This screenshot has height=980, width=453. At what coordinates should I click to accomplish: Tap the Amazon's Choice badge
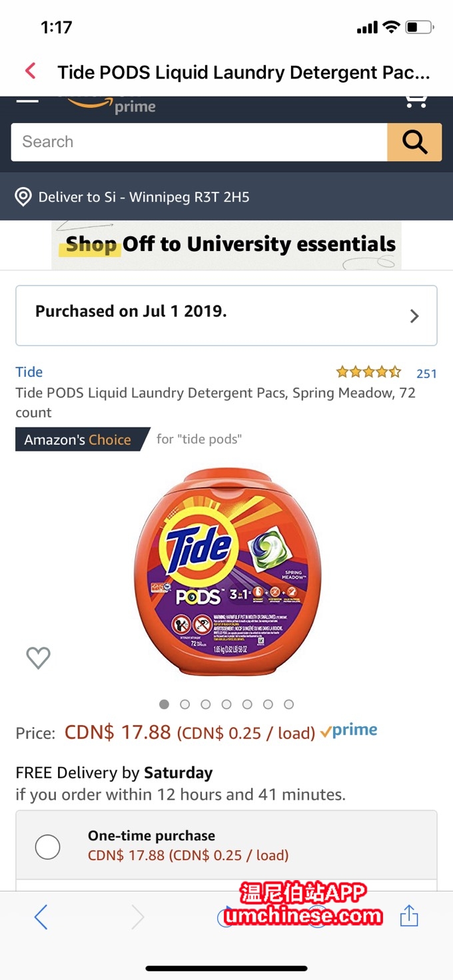click(78, 439)
